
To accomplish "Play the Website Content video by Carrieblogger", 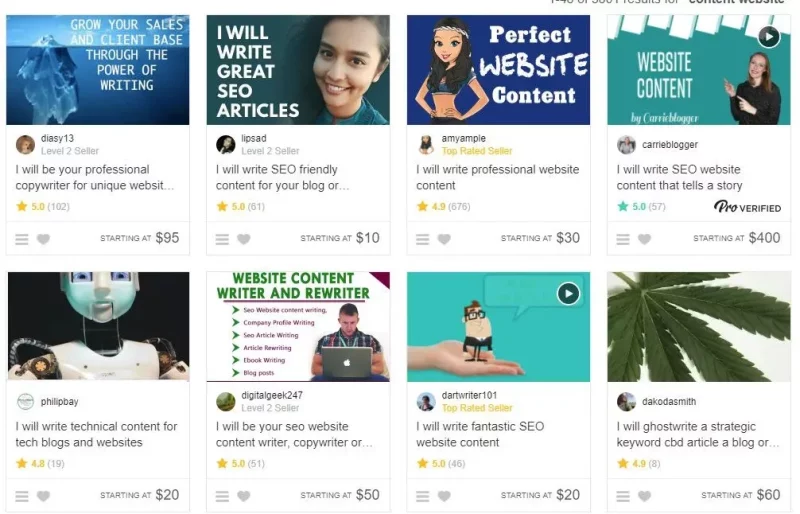I will pos(769,36).
